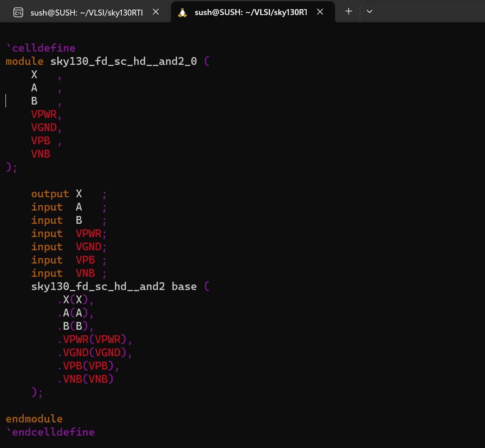The image size is (485, 448).
Task: Click the Command Prompt icon on the first tab
Action: (18, 11)
